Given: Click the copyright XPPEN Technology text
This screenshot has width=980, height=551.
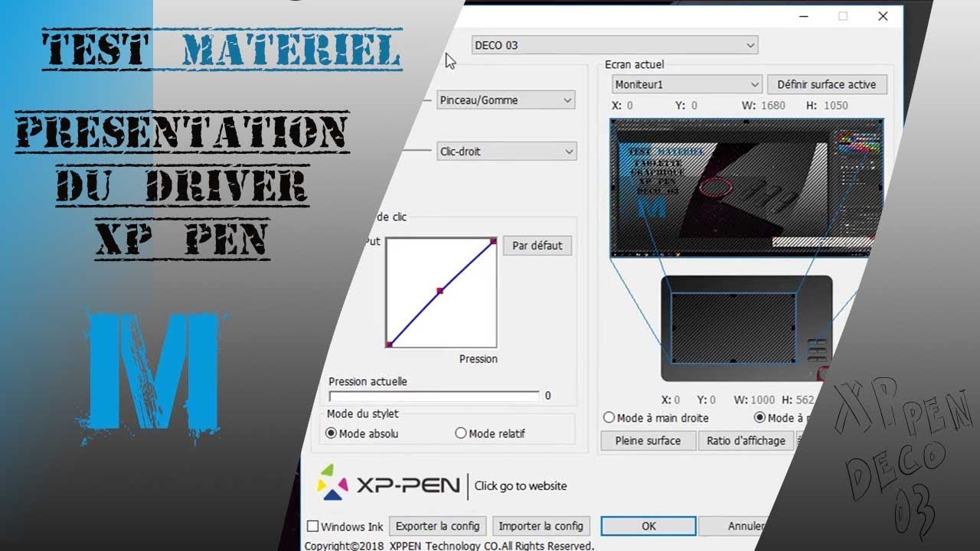Looking at the screenshot, I should coord(449,546).
